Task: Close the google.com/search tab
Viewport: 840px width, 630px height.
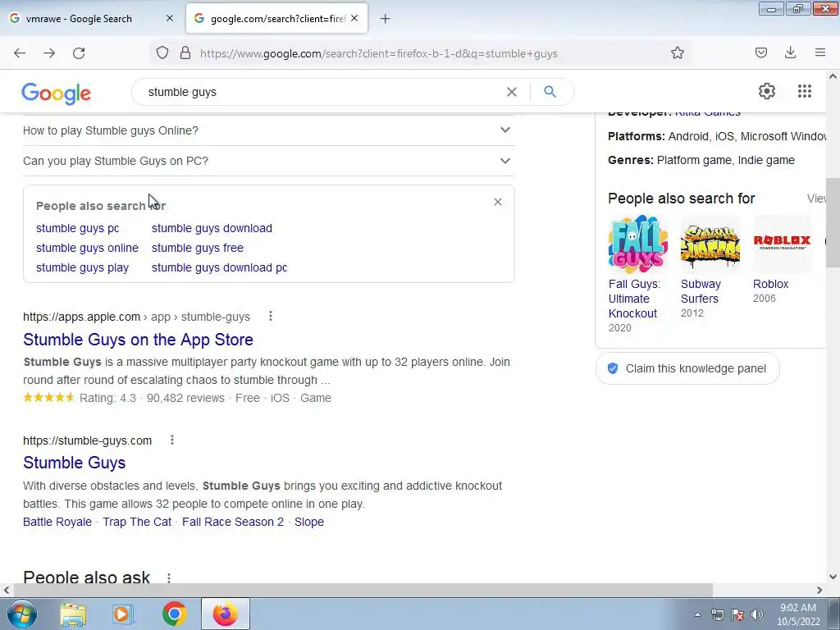Action: coord(354,18)
